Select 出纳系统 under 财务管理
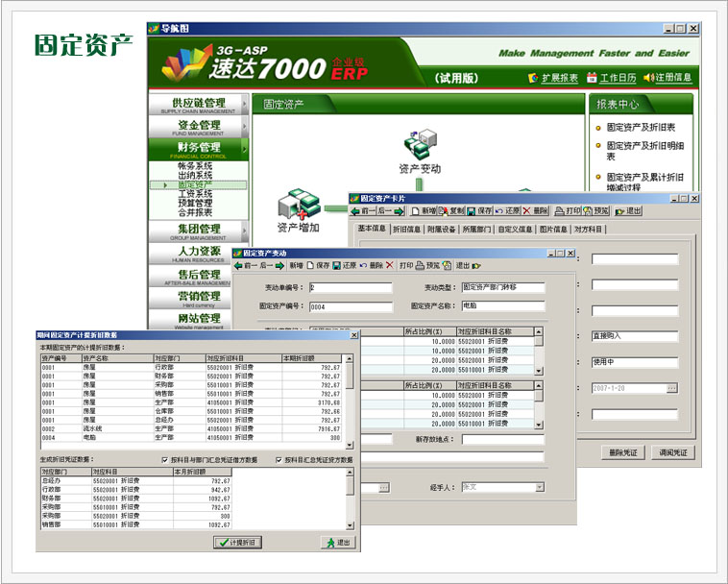 click(x=195, y=175)
